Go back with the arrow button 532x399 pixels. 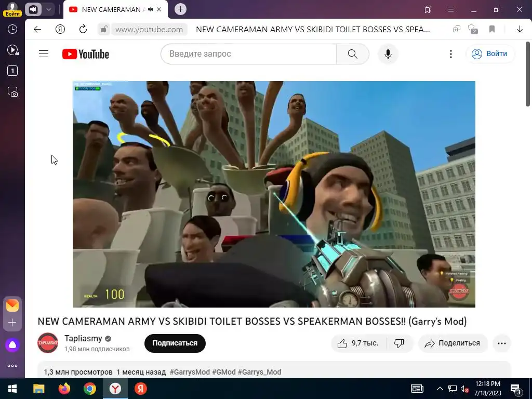[x=37, y=30]
